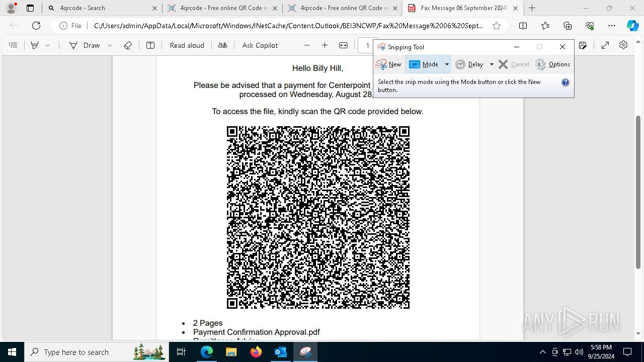This screenshot has height=362, width=644.
Task: Go back to previous page
Action: pyautogui.click(x=14, y=26)
